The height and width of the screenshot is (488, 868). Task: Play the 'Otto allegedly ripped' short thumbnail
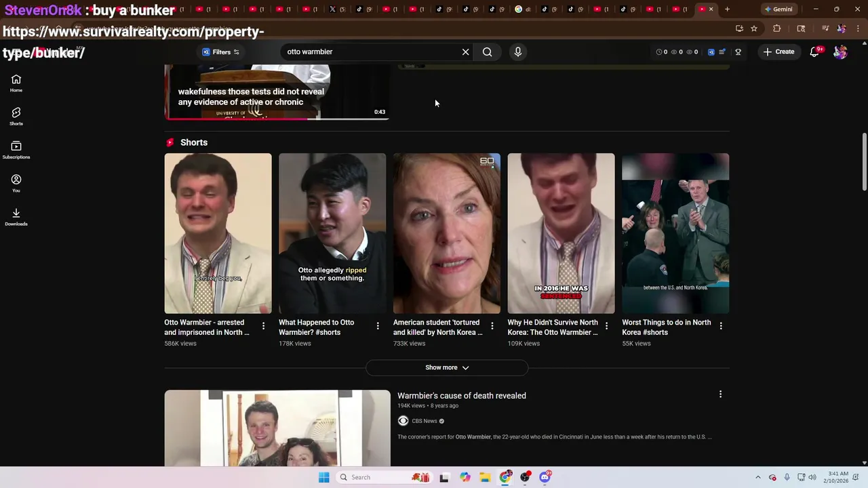[x=332, y=233]
